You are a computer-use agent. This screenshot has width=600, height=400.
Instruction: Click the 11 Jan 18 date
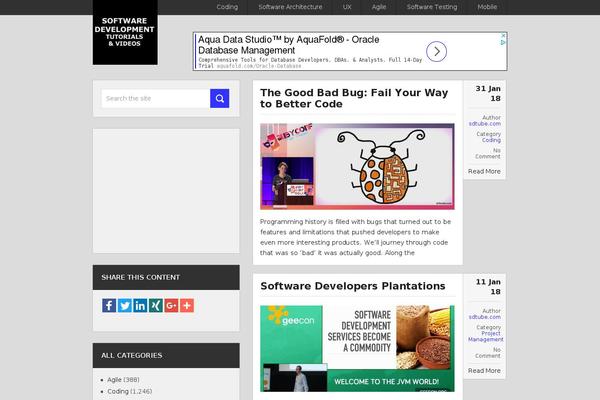(488, 287)
